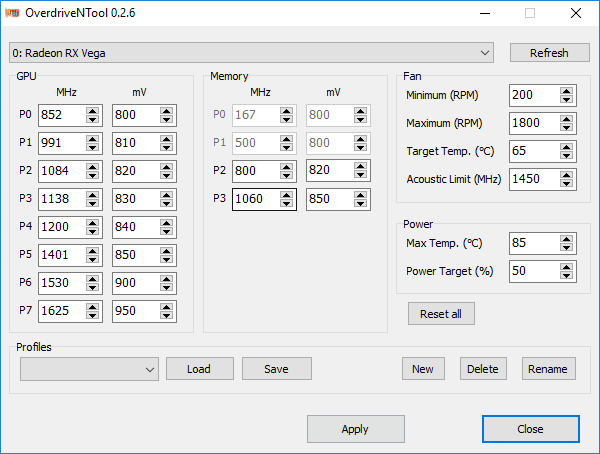
Task: Increase Target Temp with the up arrow
Action: (x=567, y=147)
